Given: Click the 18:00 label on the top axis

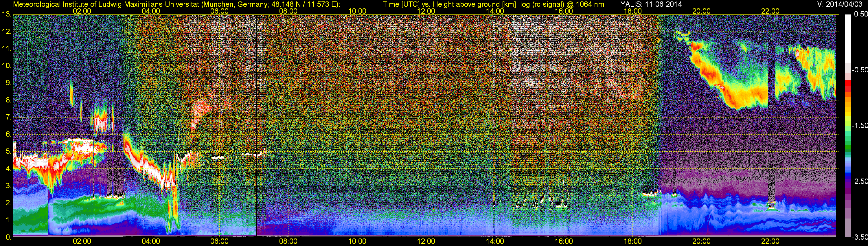Looking at the screenshot, I should pyautogui.click(x=632, y=11).
